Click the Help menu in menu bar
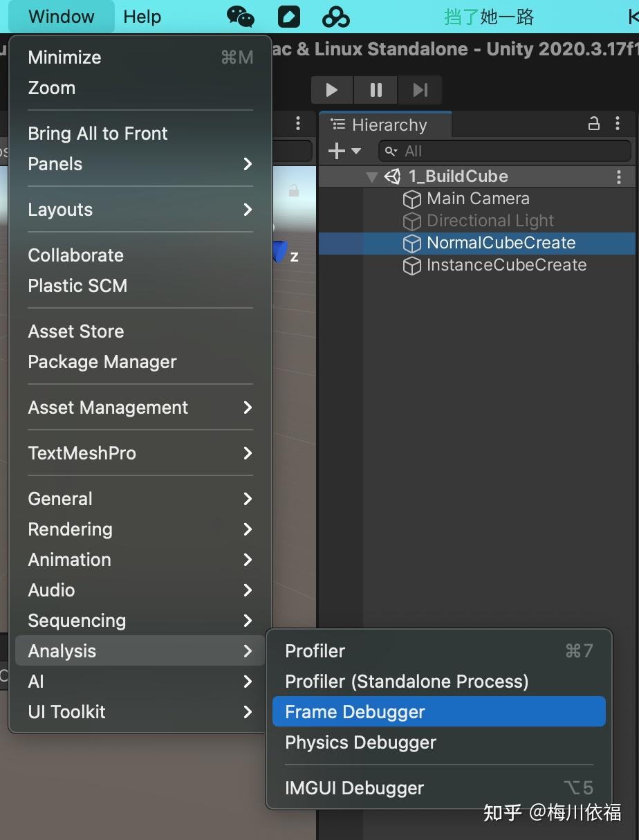Screen dimensions: 639x840 [142, 17]
